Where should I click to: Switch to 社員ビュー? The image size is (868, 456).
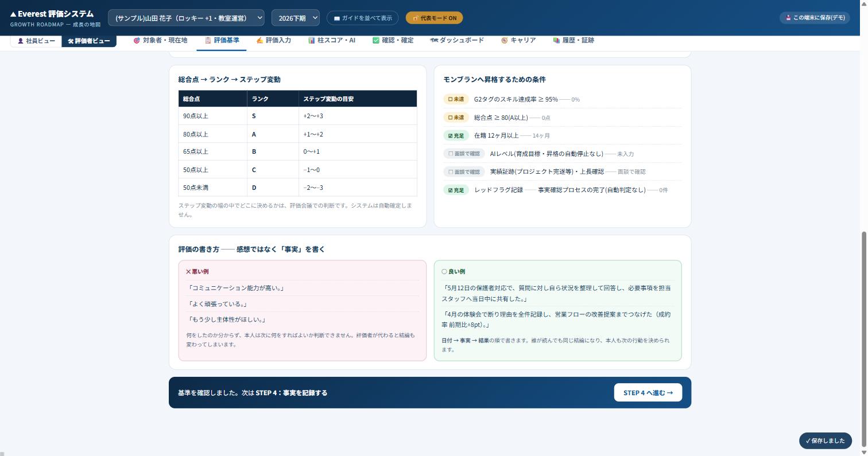[36, 41]
